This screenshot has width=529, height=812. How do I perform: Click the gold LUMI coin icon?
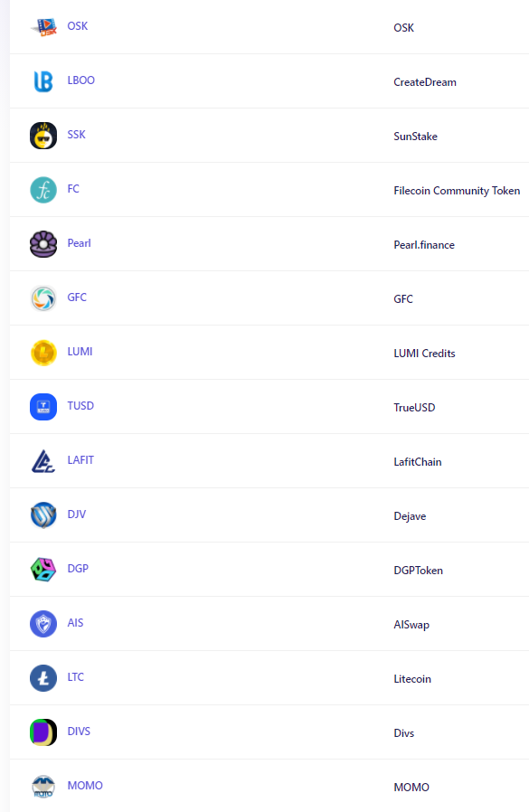tap(43, 353)
